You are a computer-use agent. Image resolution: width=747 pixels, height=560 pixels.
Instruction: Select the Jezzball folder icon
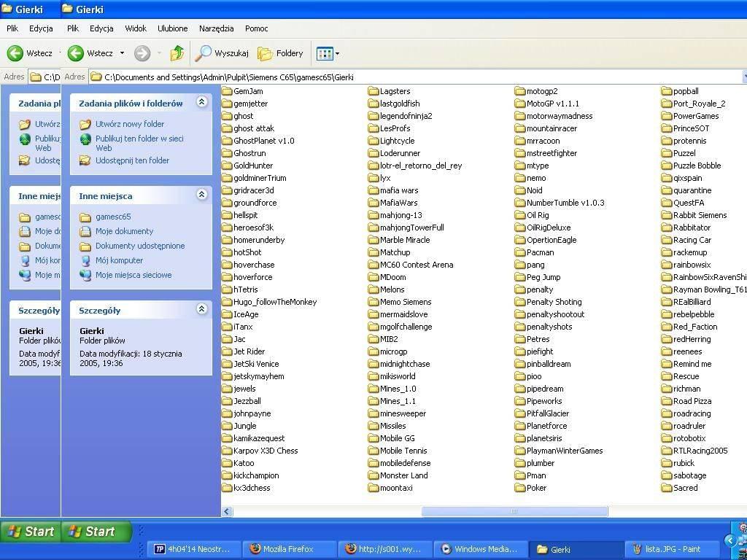coord(227,401)
